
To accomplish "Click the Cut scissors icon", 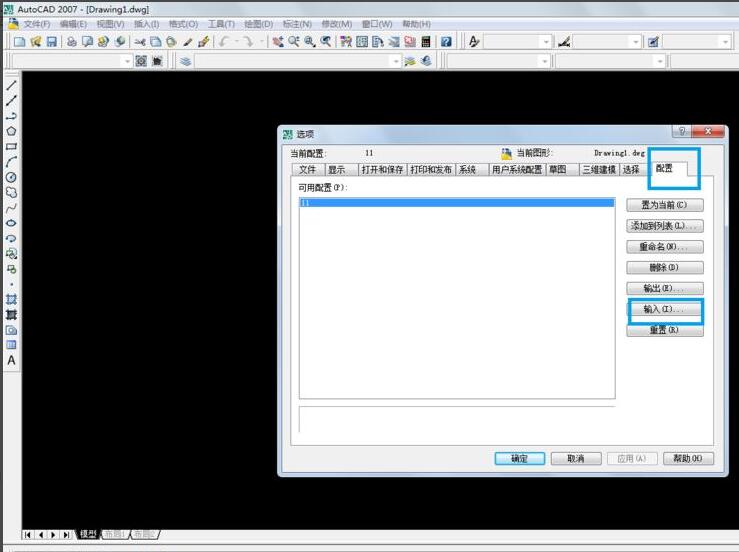I will point(140,42).
